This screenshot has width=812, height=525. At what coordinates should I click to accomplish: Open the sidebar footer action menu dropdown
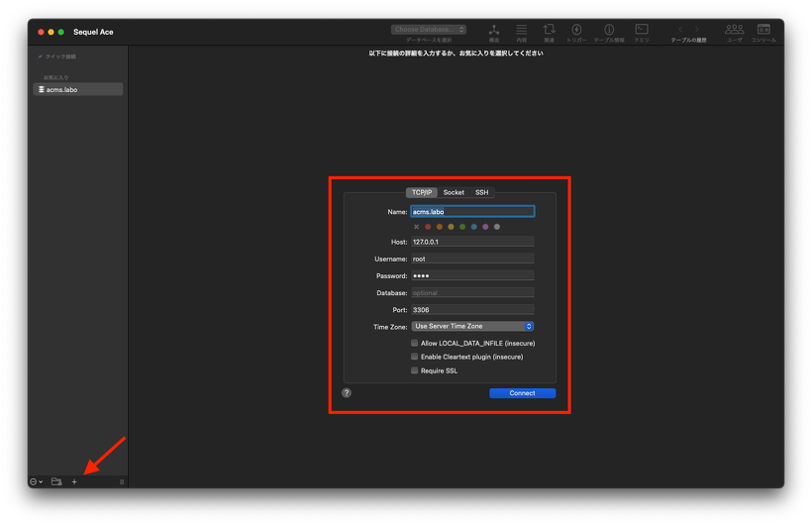pos(36,481)
